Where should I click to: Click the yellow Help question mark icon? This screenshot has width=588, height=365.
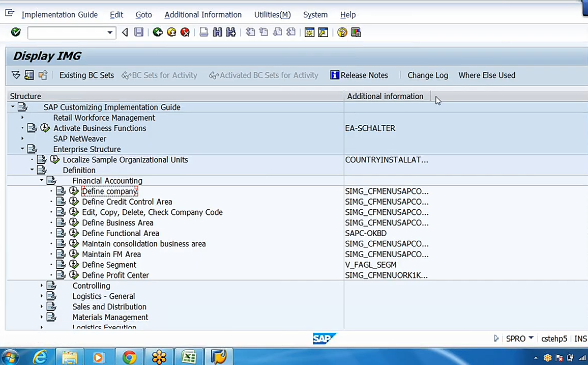point(342,32)
